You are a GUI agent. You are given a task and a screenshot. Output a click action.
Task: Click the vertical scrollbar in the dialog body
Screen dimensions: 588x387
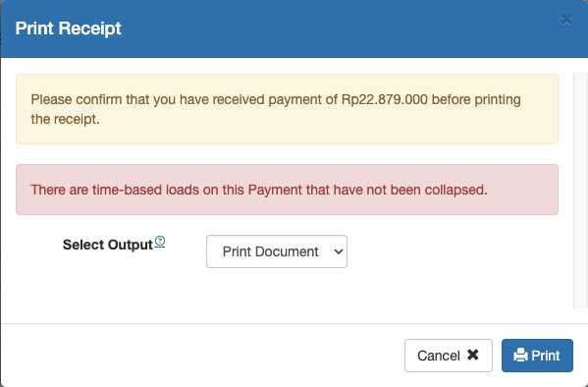tap(580, 191)
